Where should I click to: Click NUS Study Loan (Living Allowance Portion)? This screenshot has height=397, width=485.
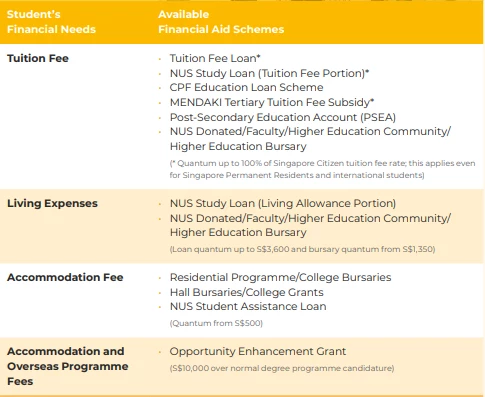pyautogui.click(x=283, y=203)
